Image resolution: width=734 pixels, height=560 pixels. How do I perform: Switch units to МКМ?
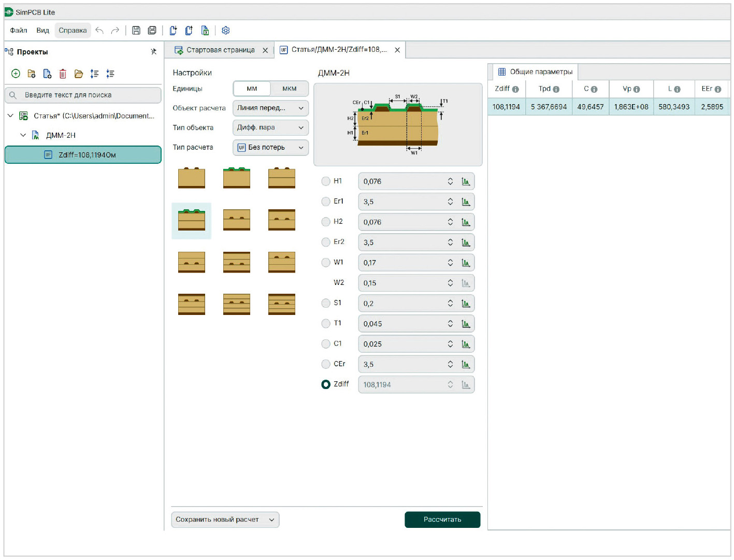coord(289,89)
